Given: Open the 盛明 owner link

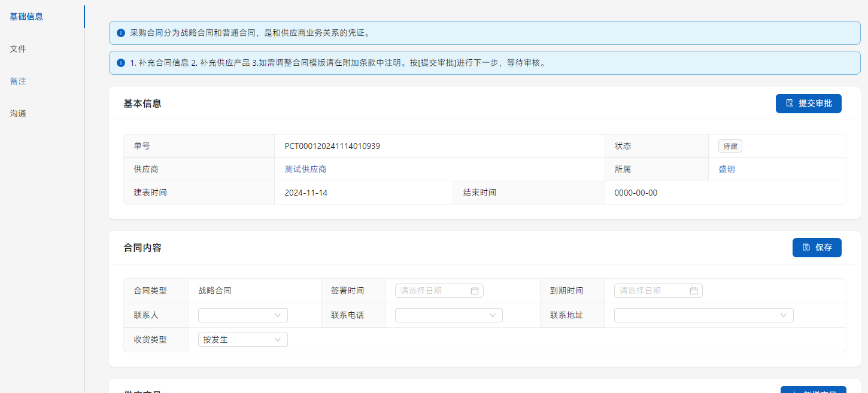Looking at the screenshot, I should tap(727, 169).
